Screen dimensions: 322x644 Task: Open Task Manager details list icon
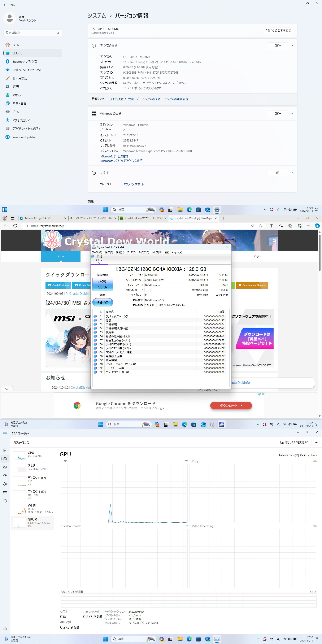[x=5, y=492]
